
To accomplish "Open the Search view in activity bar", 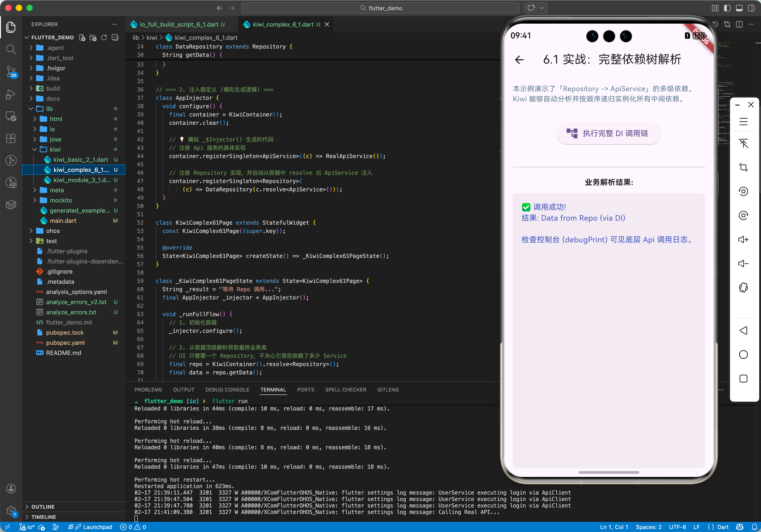I will pyautogui.click(x=11, y=49).
